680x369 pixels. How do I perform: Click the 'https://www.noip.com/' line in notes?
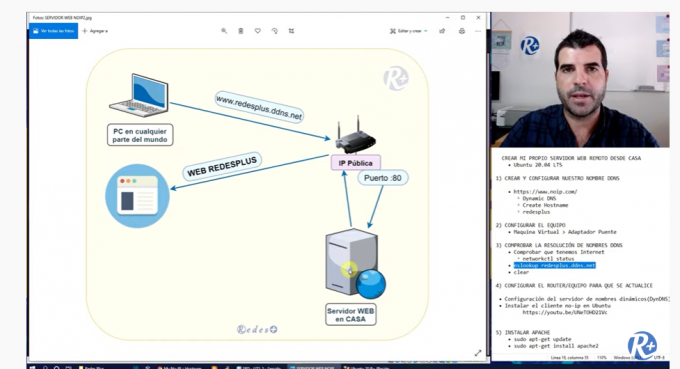click(545, 192)
